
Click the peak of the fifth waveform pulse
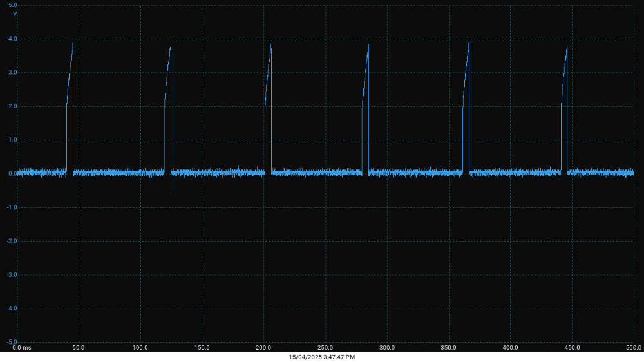point(469,43)
